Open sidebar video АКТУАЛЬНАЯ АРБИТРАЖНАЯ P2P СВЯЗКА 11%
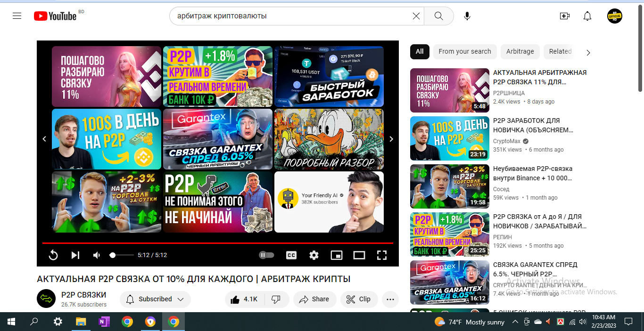This screenshot has height=331, width=644. [x=540, y=77]
